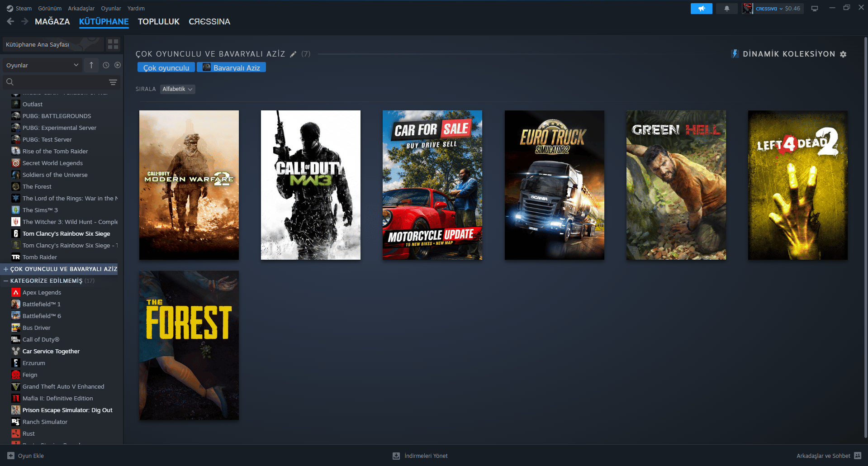The image size is (868, 466).
Task: Click the Secret World Legends icon
Action: click(x=16, y=163)
